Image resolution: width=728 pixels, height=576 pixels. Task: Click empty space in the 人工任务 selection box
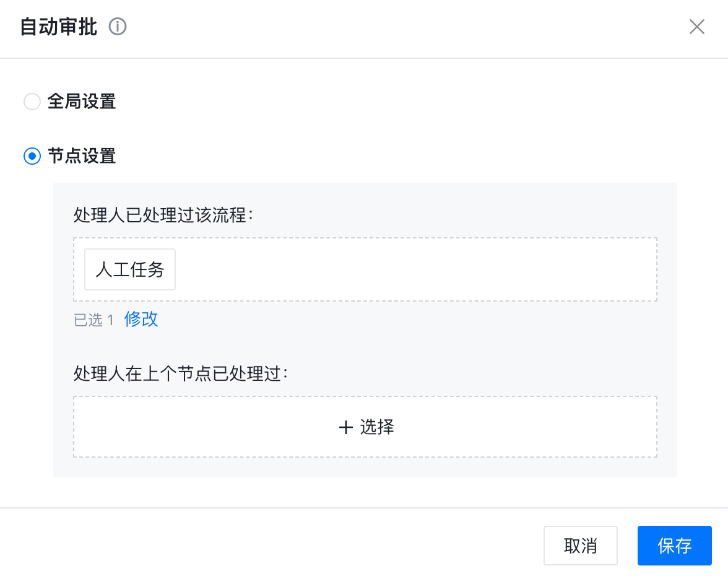(x=415, y=269)
